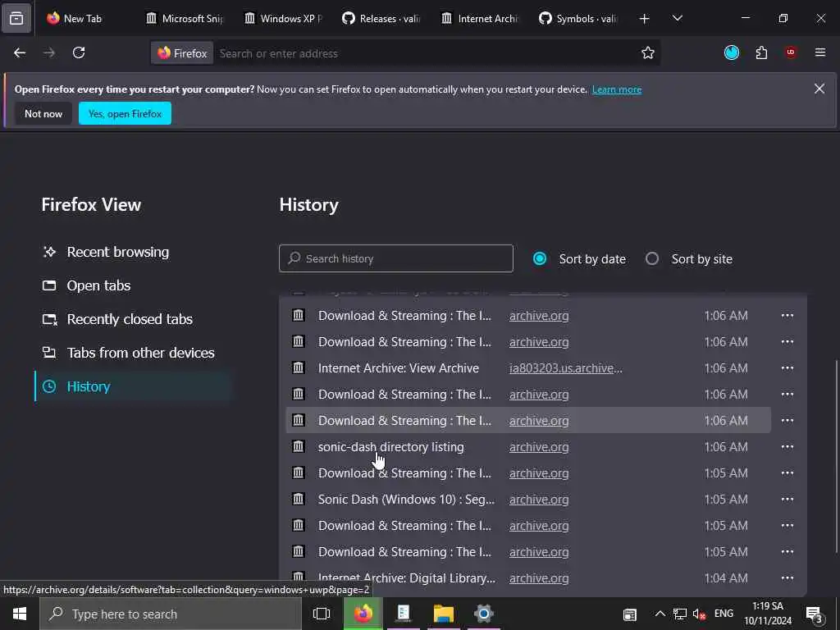Show hidden system tray icons

tap(660, 614)
